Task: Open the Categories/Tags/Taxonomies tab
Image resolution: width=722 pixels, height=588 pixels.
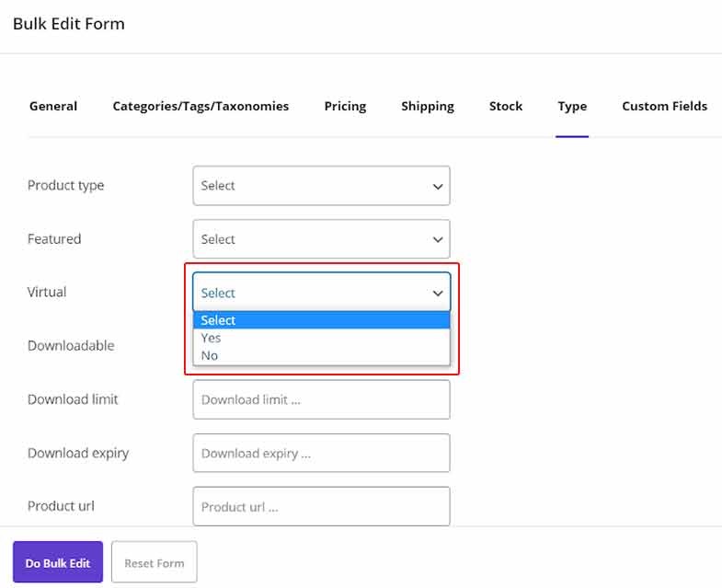Action: pyautogui.click(x=201, y=106)
